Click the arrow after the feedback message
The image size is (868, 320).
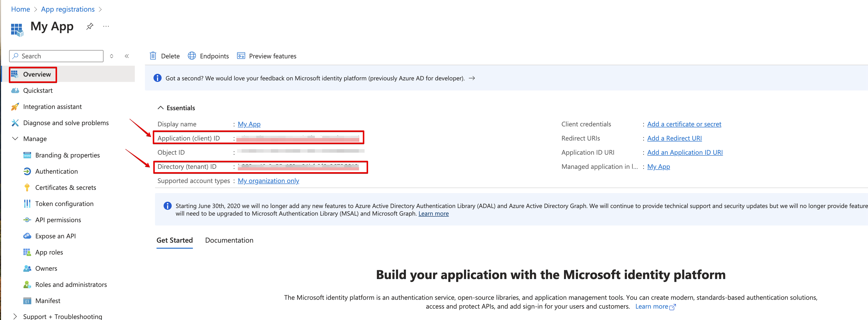tap(472, 78)
